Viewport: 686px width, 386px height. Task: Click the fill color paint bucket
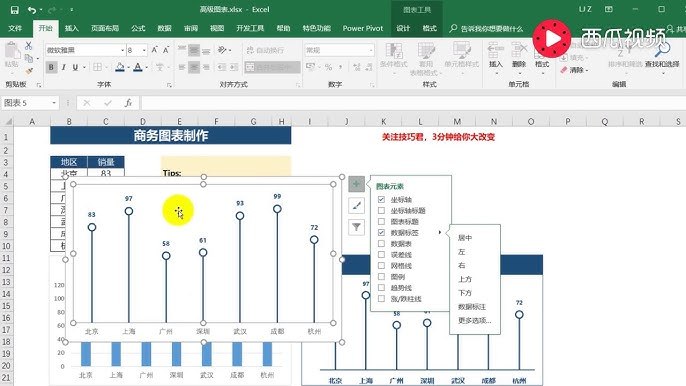click(119, 67)
